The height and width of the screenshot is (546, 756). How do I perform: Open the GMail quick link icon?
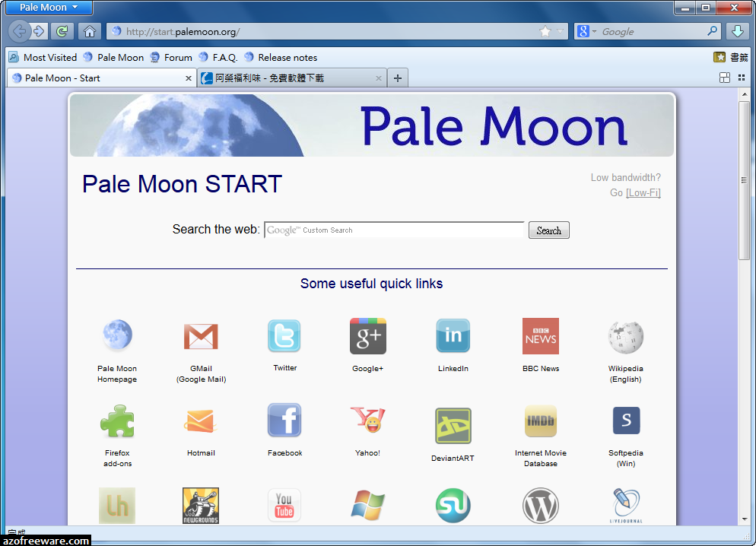coord(201,336)
